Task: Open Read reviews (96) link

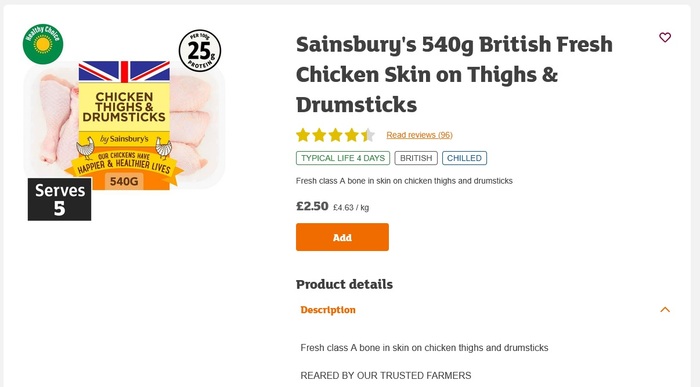Action: tap(419, 135)
